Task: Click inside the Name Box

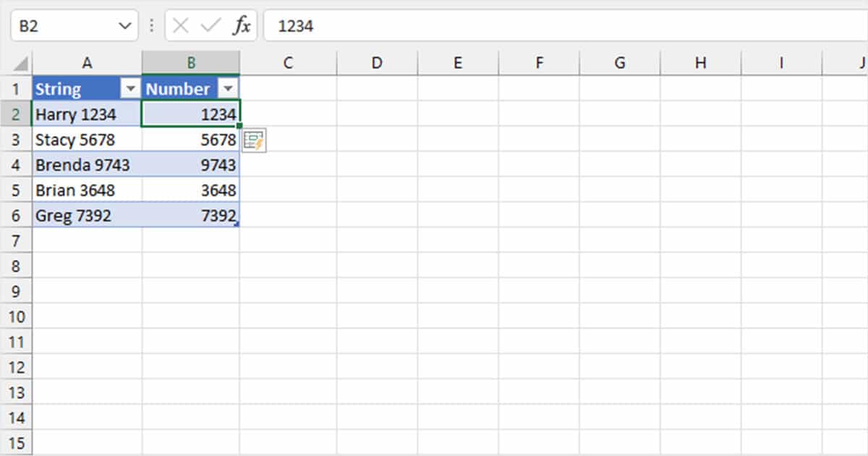Action: (58, 25)
